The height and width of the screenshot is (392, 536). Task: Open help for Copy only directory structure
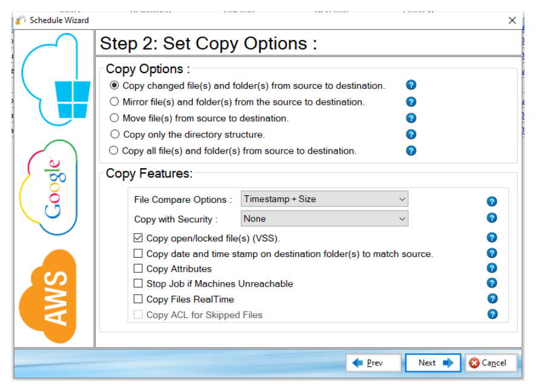(411, 134)
